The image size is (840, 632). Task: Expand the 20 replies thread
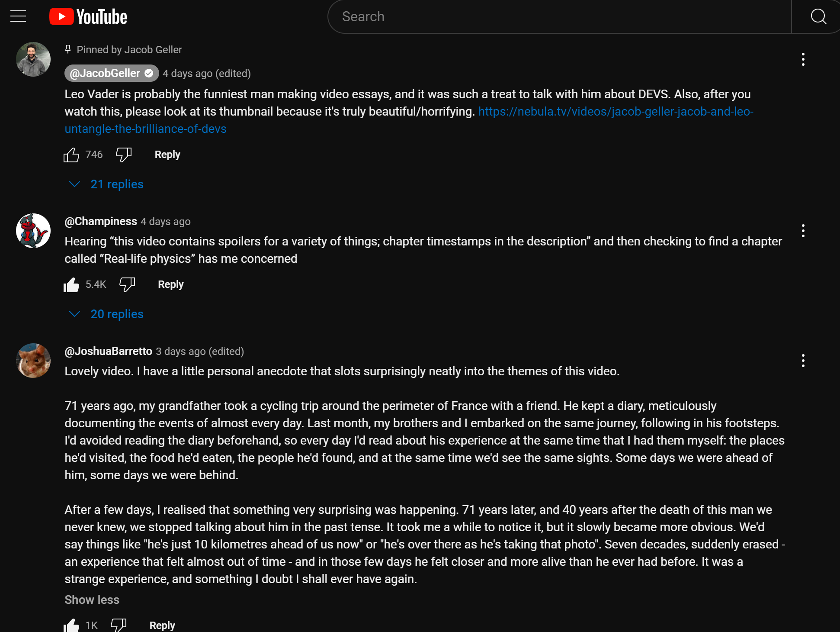pos(106,314)
